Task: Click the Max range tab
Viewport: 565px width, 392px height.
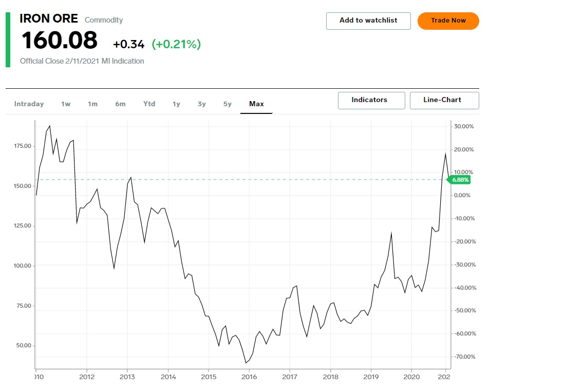Action: pos(256,104)
